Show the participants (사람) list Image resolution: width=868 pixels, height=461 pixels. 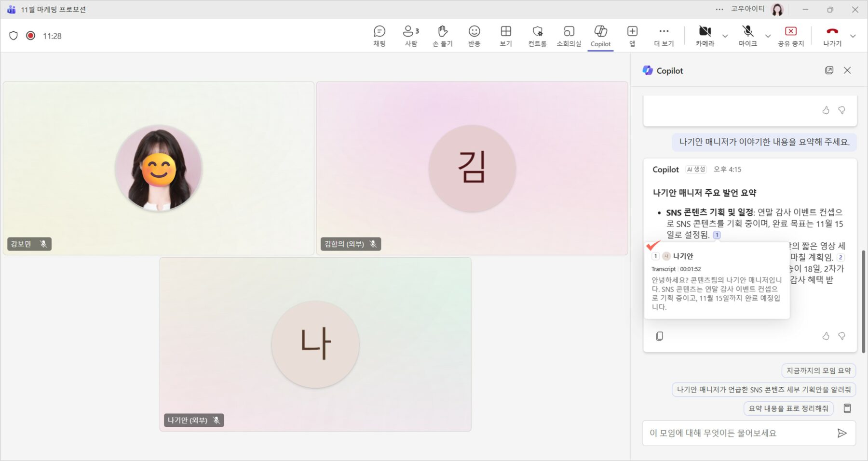coord(410,36)
